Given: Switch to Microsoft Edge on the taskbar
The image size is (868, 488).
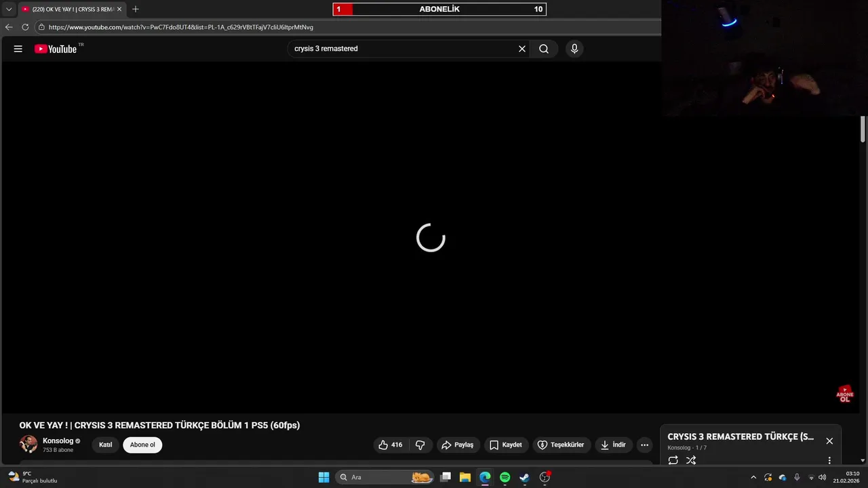Looking at the screenshot, I should point(485,477).
